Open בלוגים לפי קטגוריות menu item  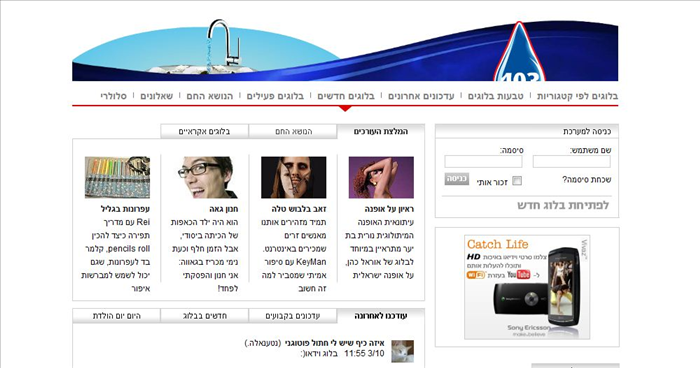click(577, 96)
